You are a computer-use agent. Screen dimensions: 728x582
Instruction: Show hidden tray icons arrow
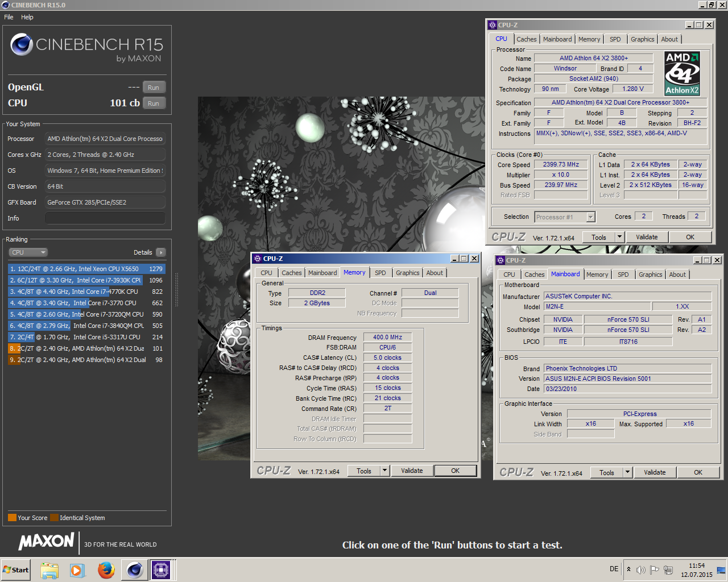[x=628, y=569]
